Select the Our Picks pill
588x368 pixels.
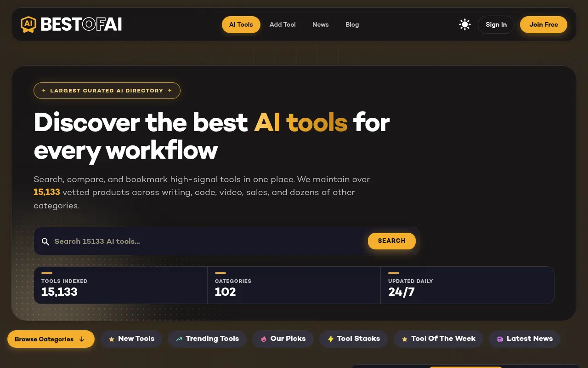pos(283,339)
